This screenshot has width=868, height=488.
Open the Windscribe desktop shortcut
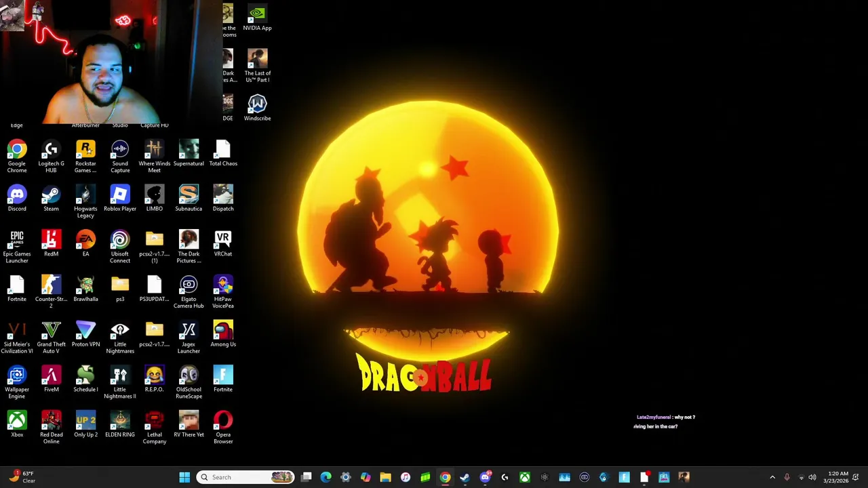pyautogui.click(x=257, y=108)
